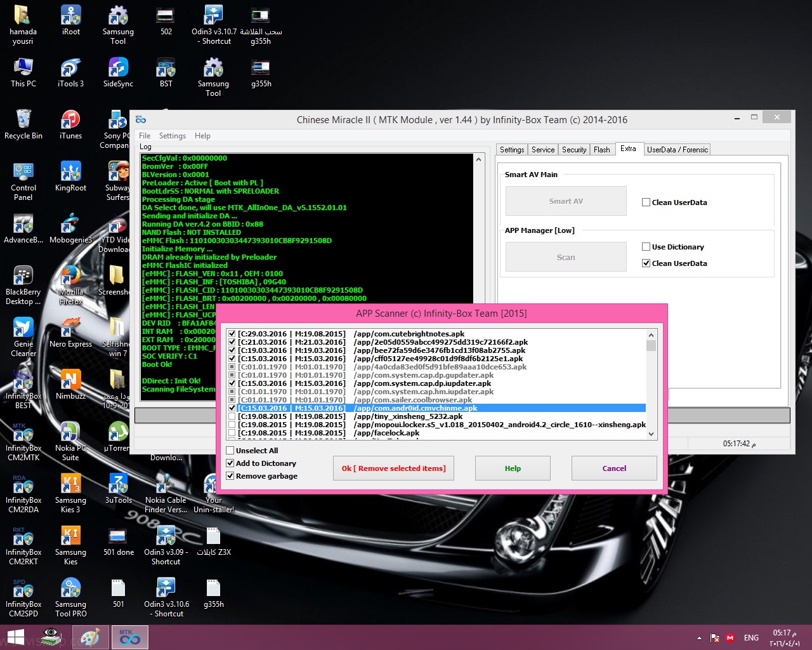Open the Help menu
Screen dimensions: 812x650
(202, 136)
